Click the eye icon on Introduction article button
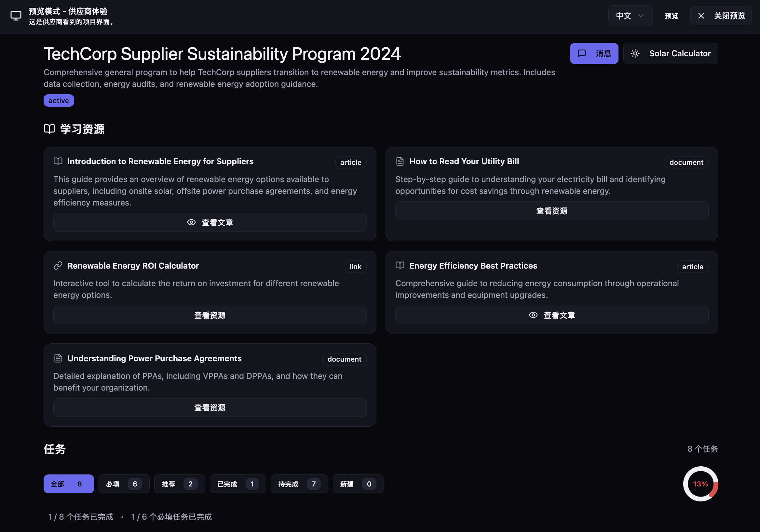The height and width of the screenshot is (532, 760). [191, 222]
